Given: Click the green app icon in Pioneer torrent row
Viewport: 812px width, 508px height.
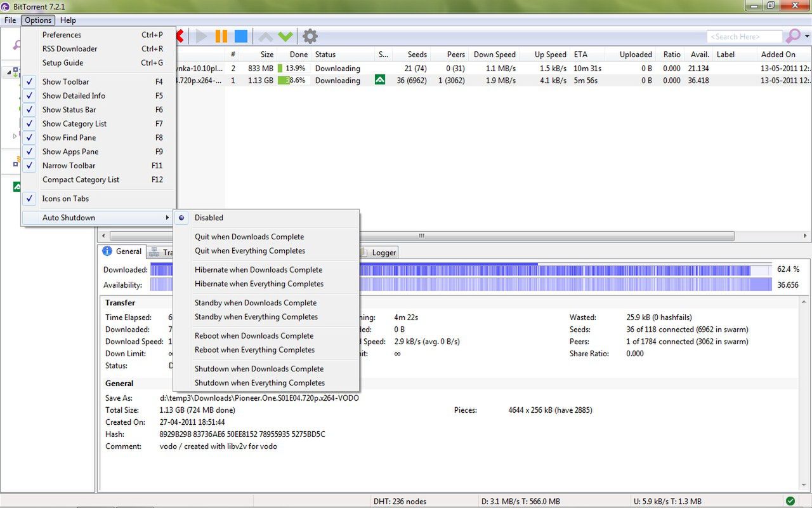Looking at the screenshot, I should [x=380, y=80].
